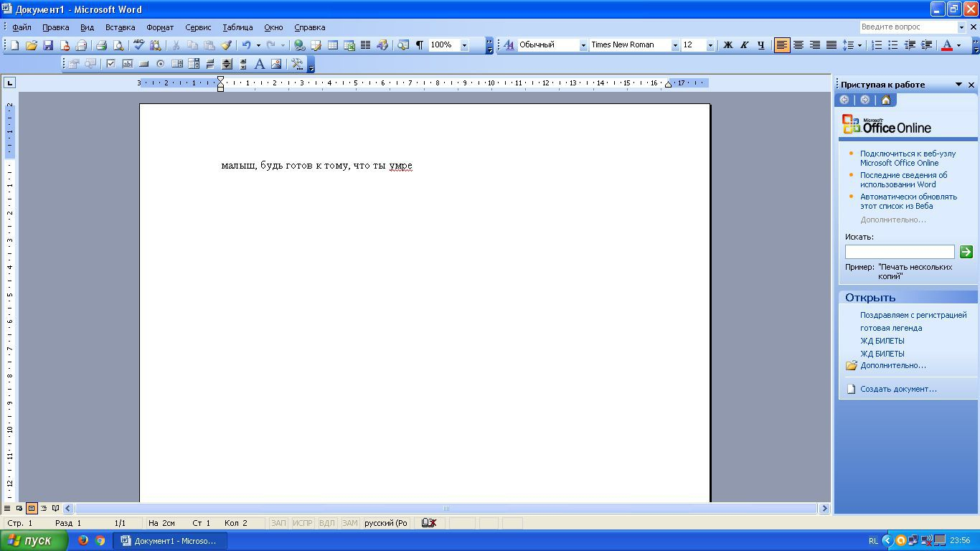Run the spelling check ABC icon
Image resolution: width=980 pixels, height=551 pixels.
(x=139, y=45)
